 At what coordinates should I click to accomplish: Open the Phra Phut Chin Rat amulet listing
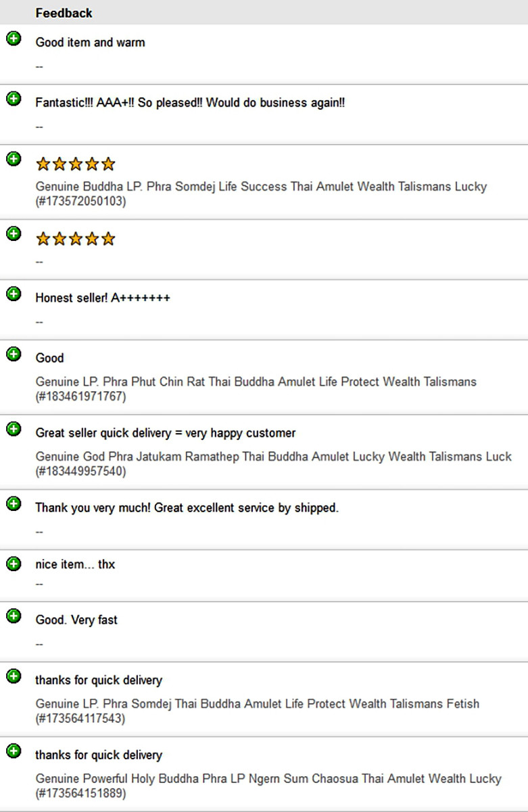click(256, 389)
